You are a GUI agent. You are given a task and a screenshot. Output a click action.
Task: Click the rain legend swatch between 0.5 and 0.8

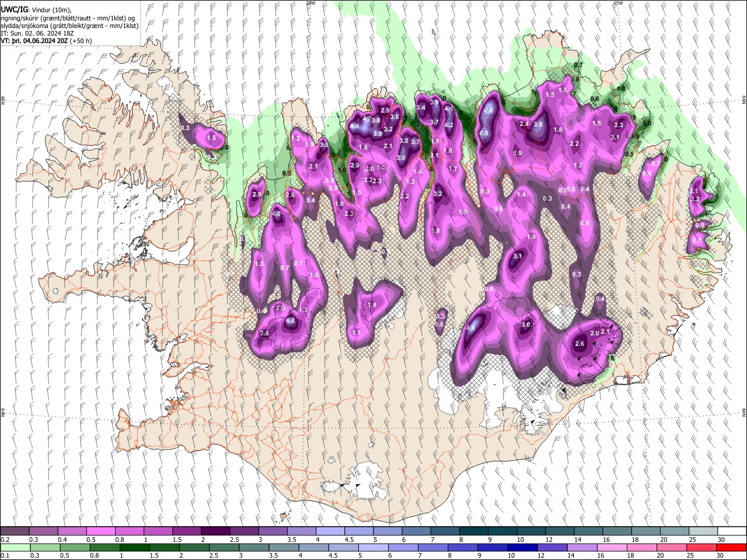point(75,547)
